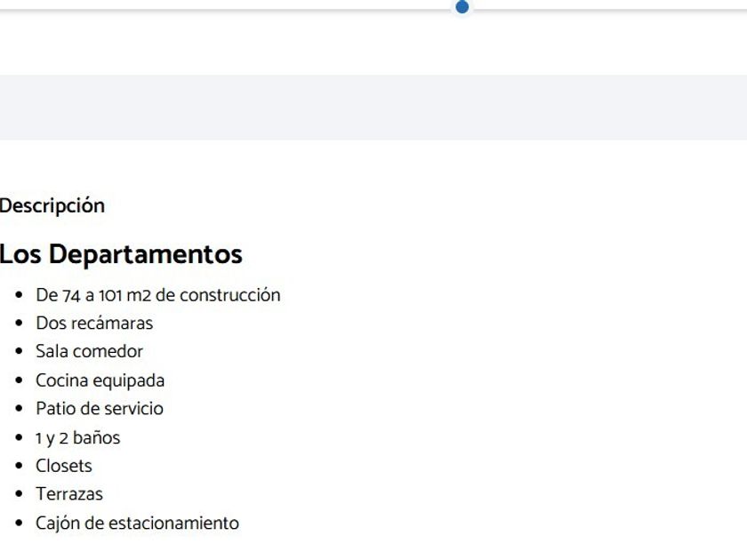Click the Descripción section label
This screenshot has height=560, width=747.
(52, 206)
